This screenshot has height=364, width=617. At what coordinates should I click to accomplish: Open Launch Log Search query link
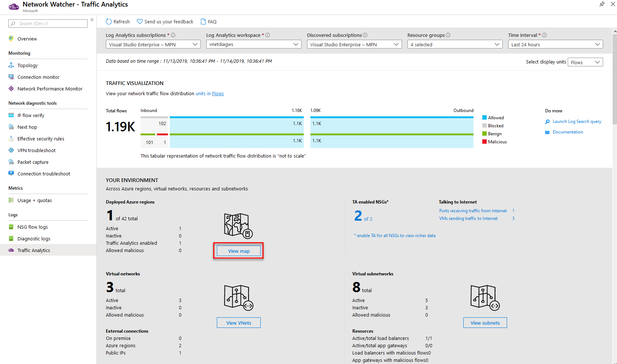(x=577, y=121)
